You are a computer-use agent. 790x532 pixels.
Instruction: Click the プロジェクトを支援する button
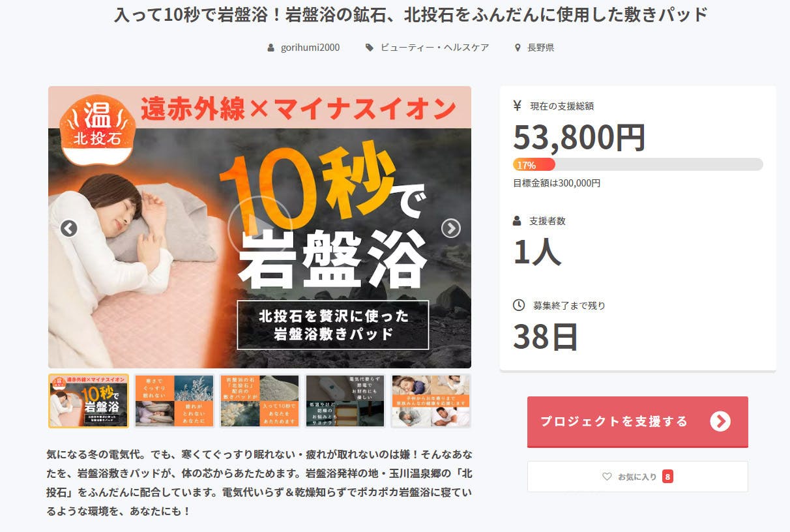coord(637,421)
